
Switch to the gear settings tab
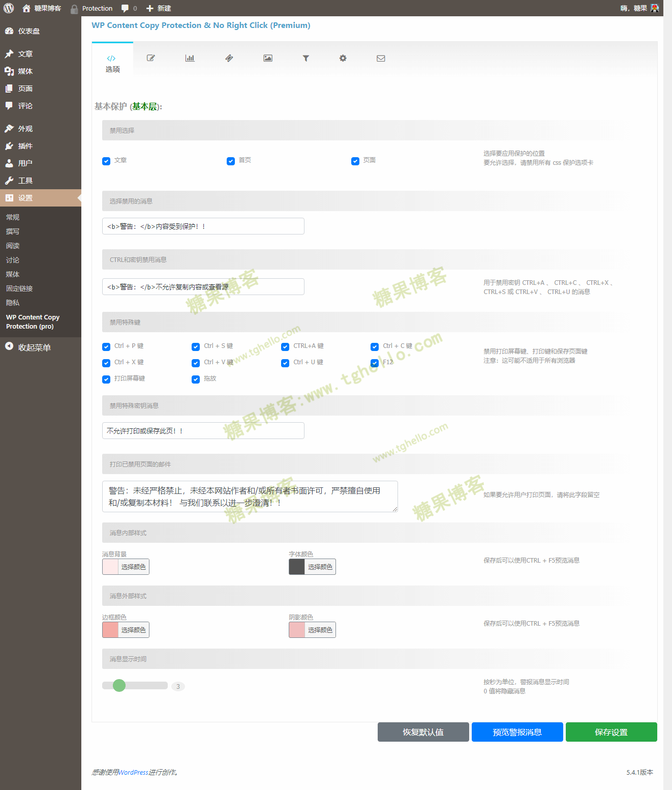pos(343,58)
